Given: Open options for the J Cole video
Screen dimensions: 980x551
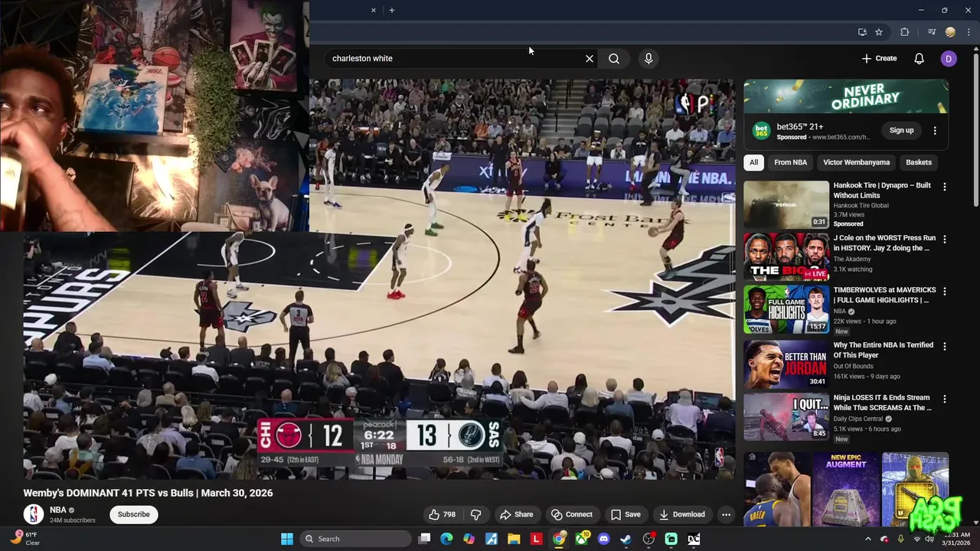Looking at the screenshot, I should [944, 240].
